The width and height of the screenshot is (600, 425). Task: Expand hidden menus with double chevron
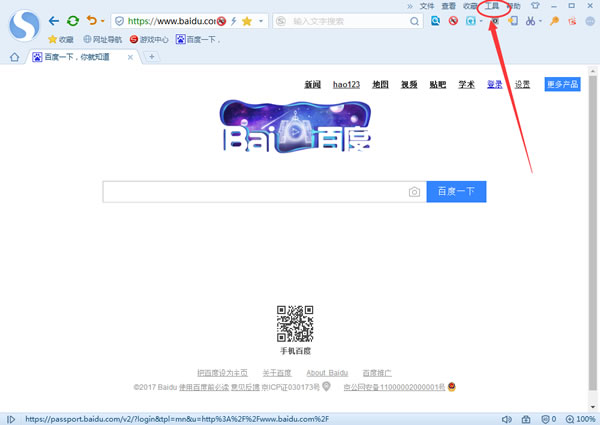tap(410, 6)
